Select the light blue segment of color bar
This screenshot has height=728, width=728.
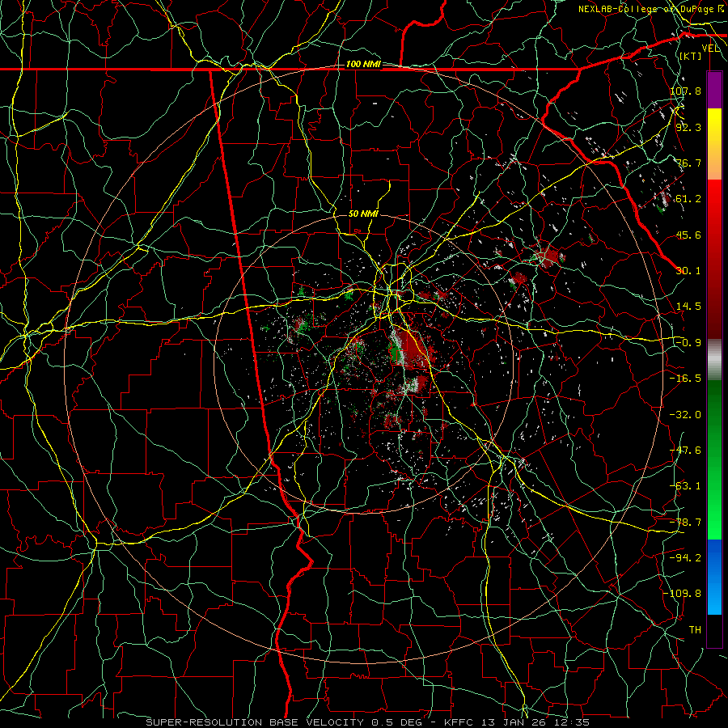click(714, 595)
